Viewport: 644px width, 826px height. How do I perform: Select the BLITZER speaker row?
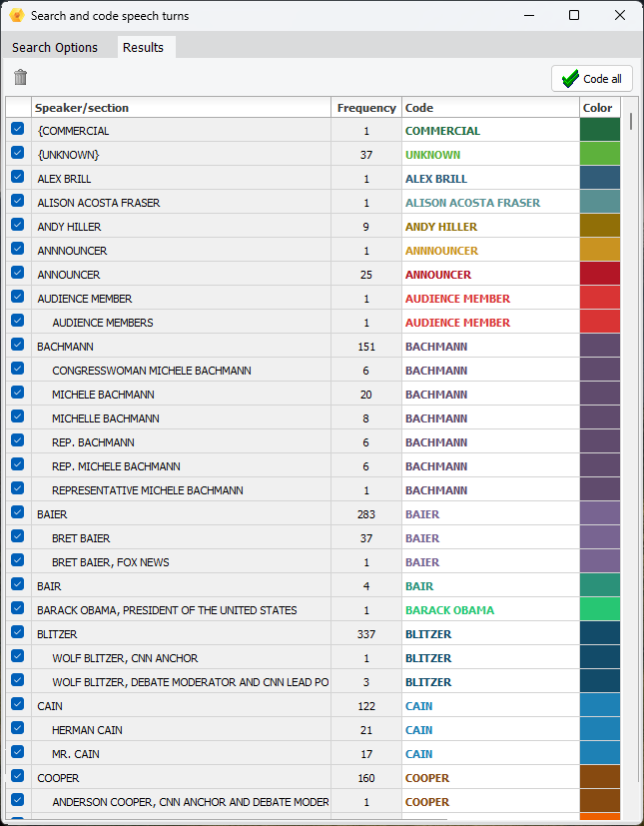(x=313, y=634)
